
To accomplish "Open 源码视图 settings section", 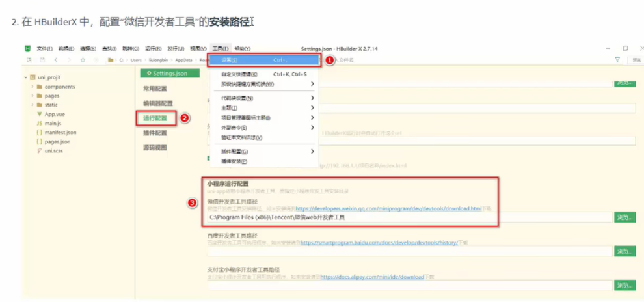I will 155,148.
